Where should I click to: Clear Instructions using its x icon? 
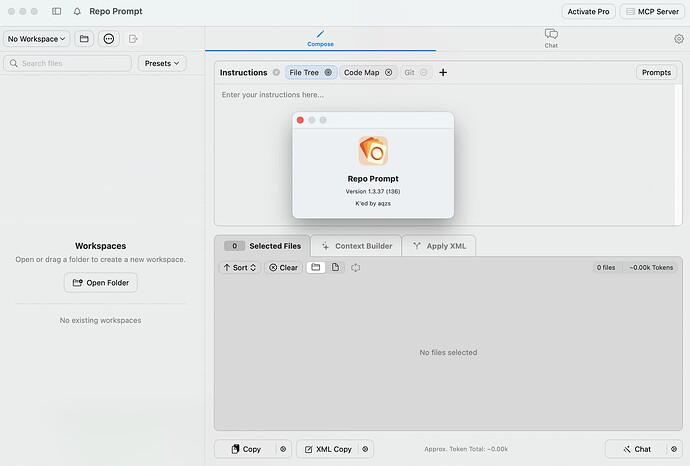[276, 73]
